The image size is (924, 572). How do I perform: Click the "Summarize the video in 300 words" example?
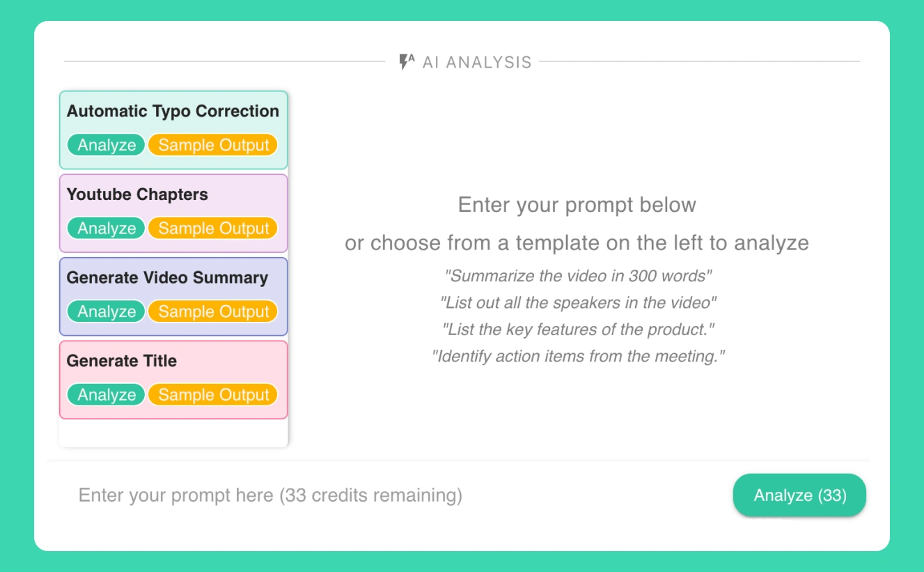(578, 276)
